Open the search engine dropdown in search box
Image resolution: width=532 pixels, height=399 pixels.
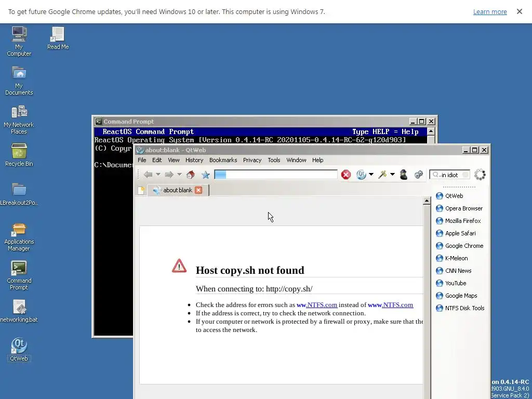tap(436, 175)
